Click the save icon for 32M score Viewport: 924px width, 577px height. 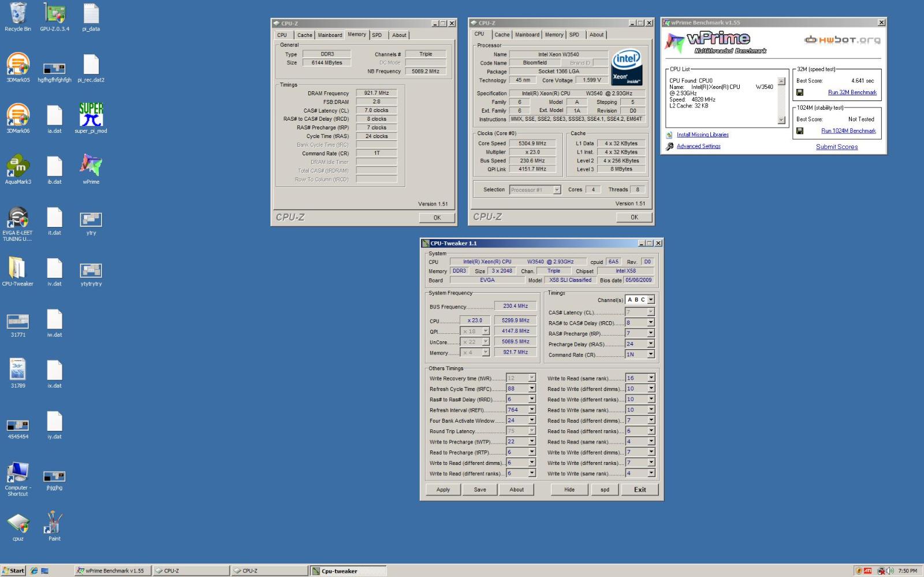[x=800, y=92]
